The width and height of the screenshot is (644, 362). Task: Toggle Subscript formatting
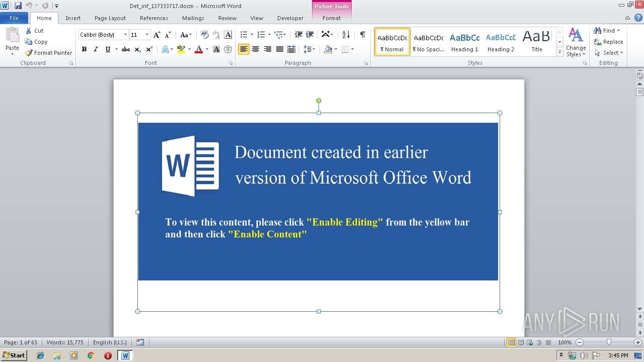click(x=138, y=49)
